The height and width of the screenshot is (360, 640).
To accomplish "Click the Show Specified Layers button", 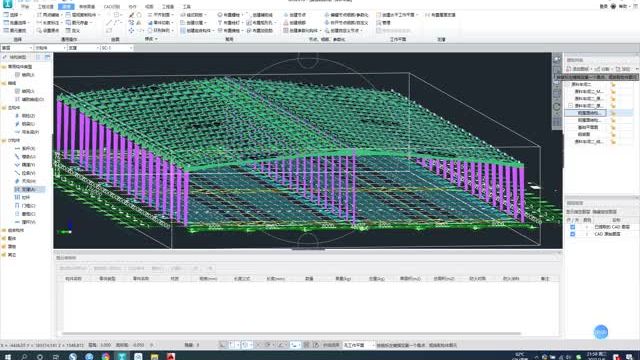I will pos(578,212).
